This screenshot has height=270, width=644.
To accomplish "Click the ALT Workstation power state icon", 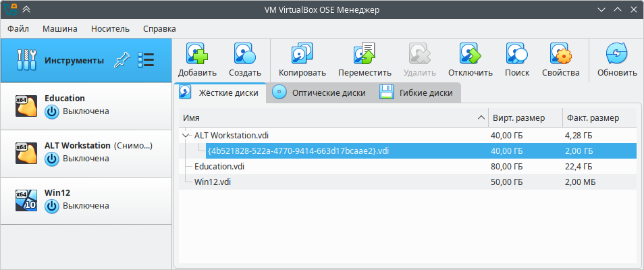I will click(x=52, y=159).
